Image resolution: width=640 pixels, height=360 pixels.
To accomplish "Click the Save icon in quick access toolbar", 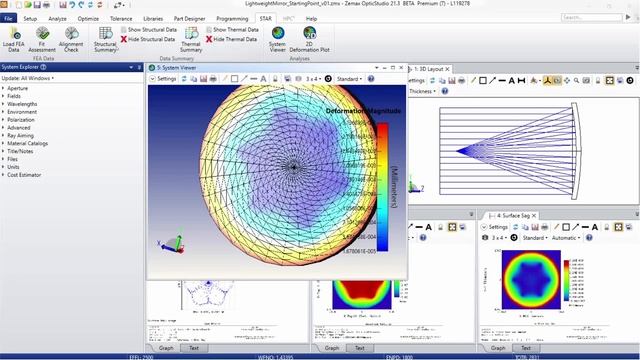I will pos(37,5).
